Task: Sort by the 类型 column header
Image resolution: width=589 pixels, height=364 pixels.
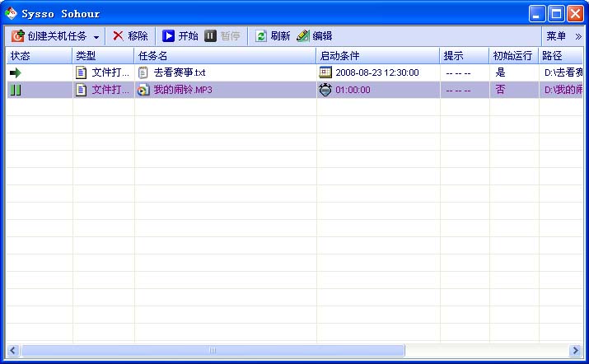Action: tap(103, 56)
